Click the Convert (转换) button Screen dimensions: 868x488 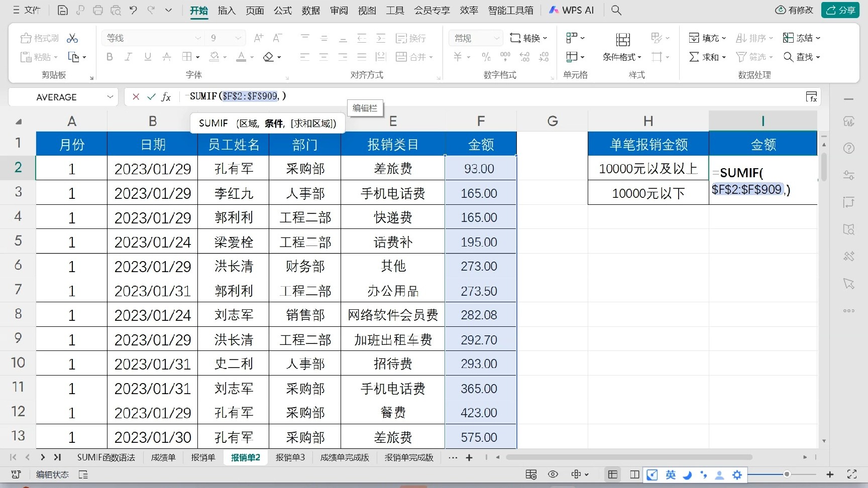pyautogui.click(x=528, y=38)
